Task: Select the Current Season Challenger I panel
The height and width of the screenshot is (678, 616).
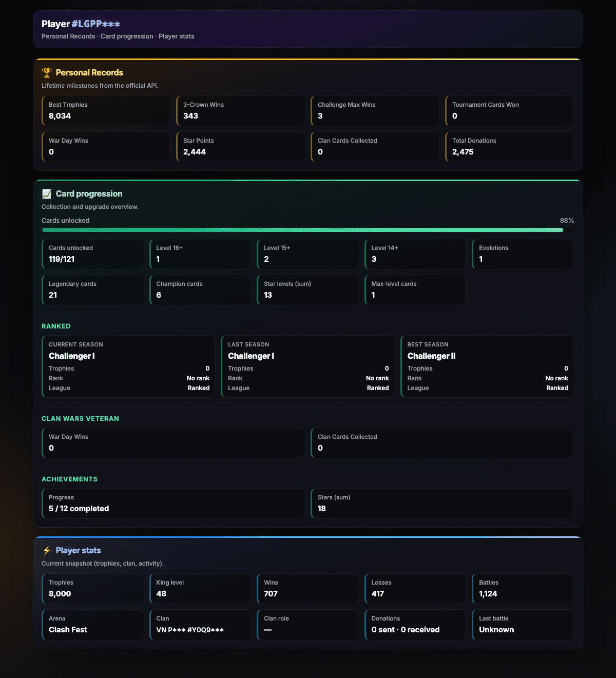Action: point(128,366)
